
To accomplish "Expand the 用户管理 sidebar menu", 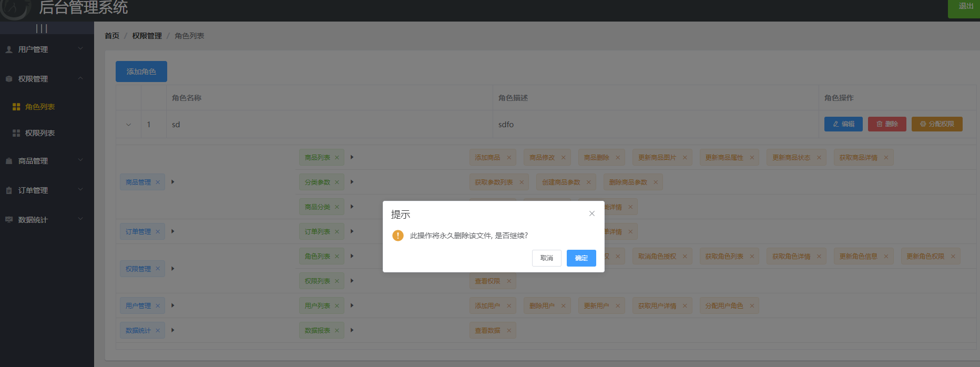I will click(x=47, y=49).
